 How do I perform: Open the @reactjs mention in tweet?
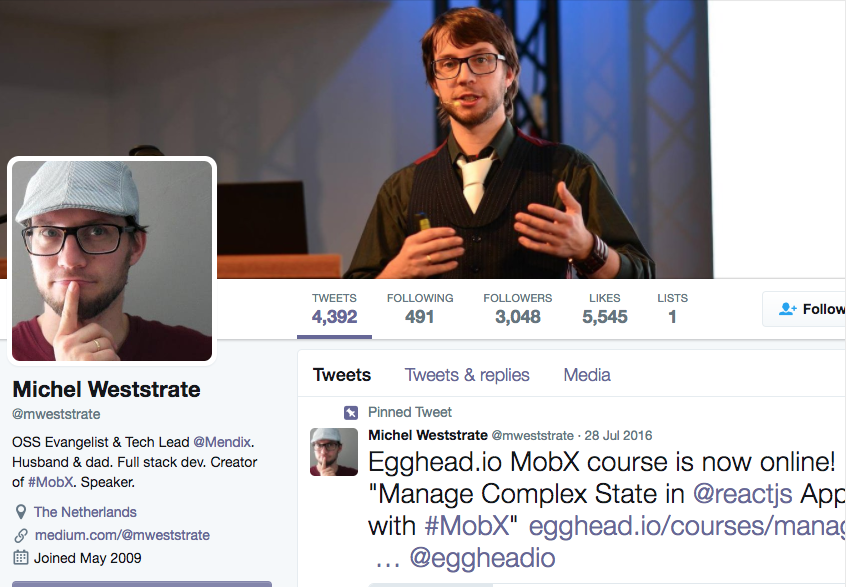click(x=742, y=494)
